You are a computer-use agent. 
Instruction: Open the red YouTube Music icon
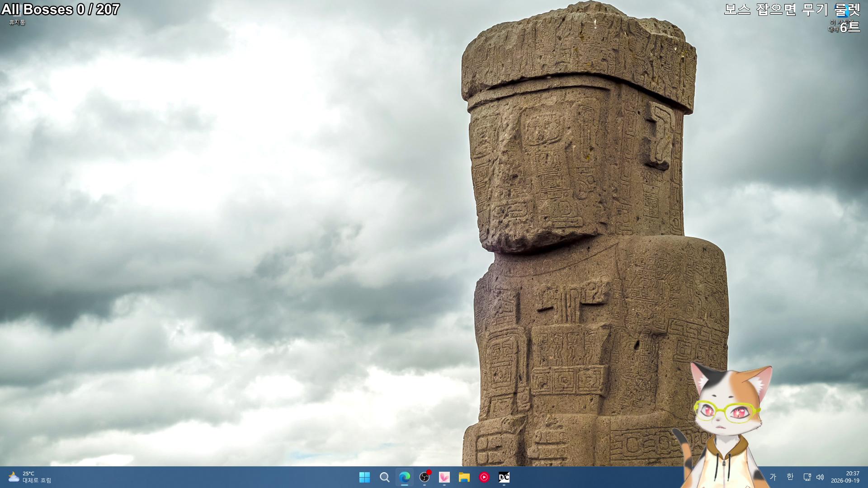coord(484,477)
